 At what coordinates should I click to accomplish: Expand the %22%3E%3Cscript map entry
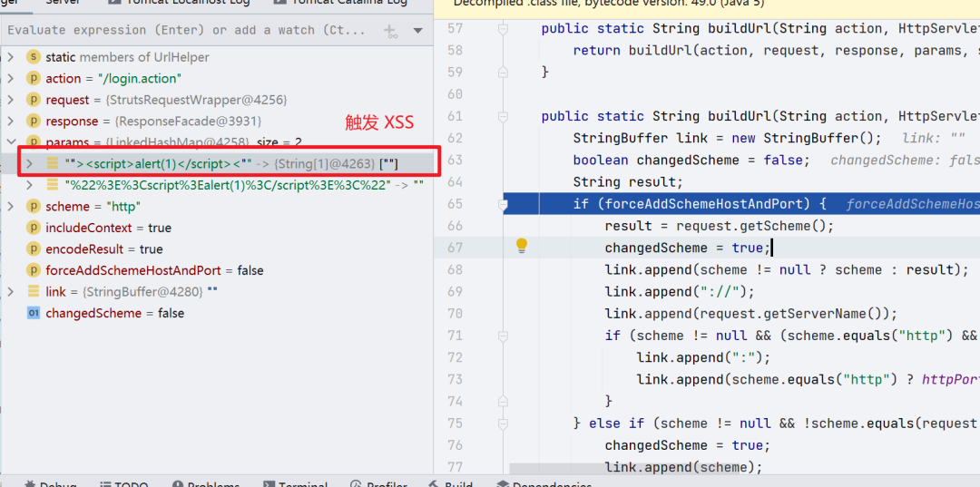click(29, 185)
